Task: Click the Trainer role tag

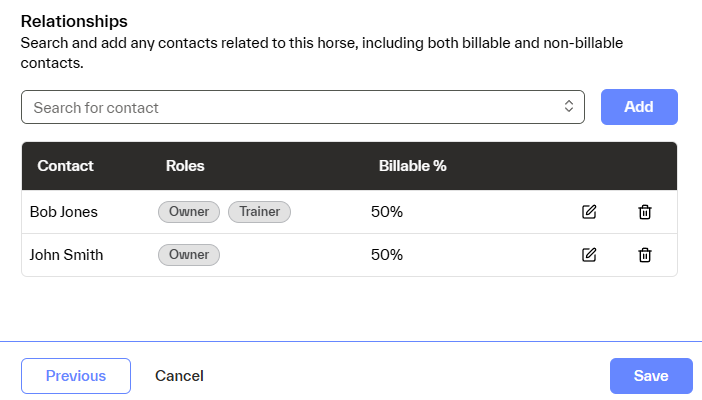Action: [259, 212]
